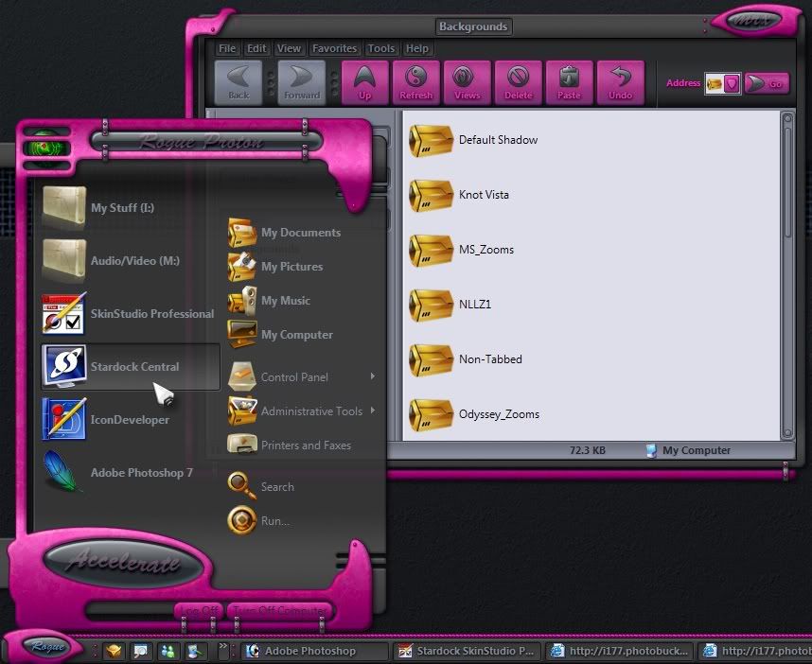Click the Delete toolbar button
Image resolution: width=812 pixels, height=664 pixels.
tap(518, 83)
